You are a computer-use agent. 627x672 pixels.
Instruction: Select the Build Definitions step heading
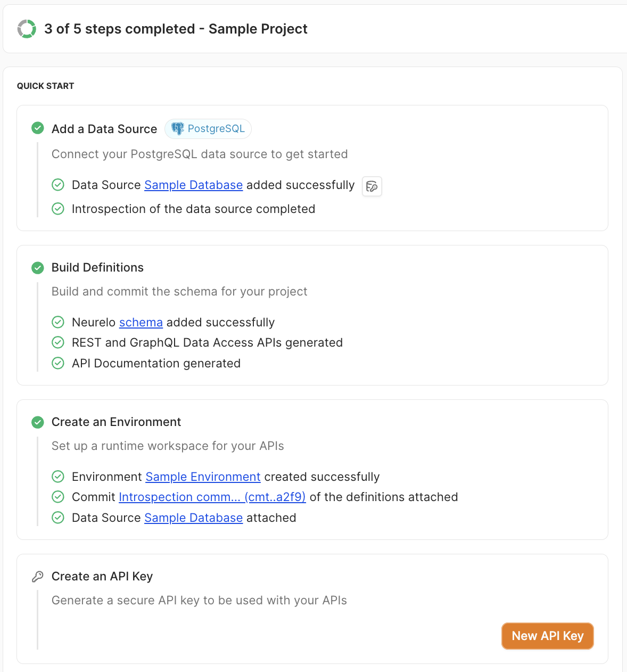[97, 268]
